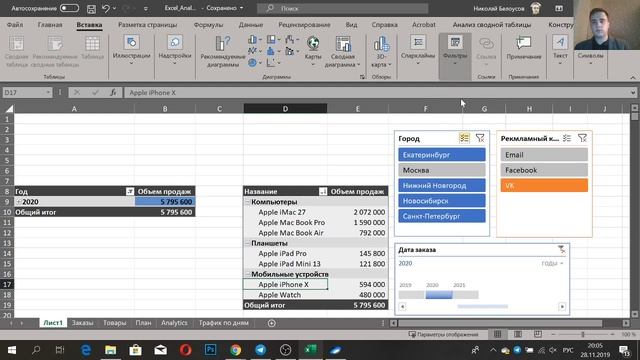Click the horizontal sheet scrollbar
This screenshot has height=360, width=640.
[x=500, y=323]
